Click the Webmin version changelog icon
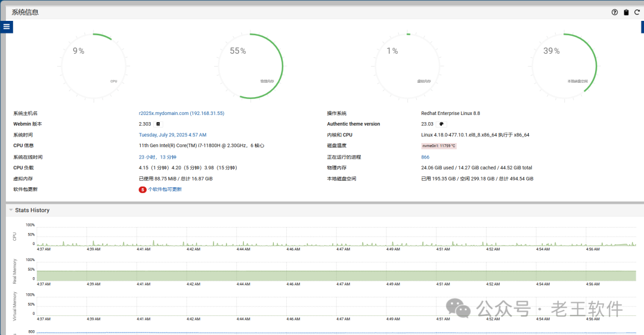The image size is (644, 335). coord(158,124)
